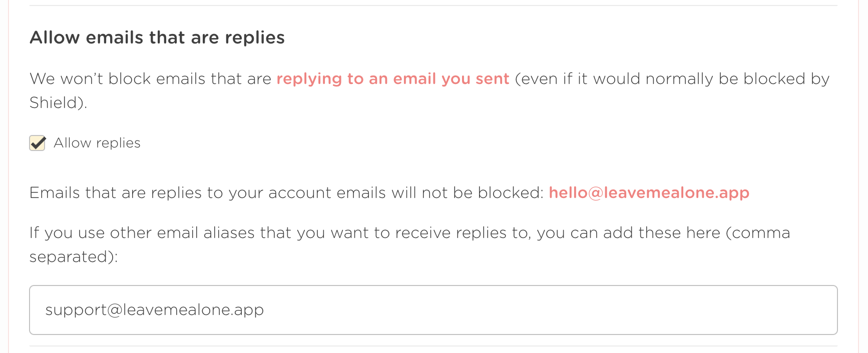The image size is (868, 353).
Task: Click the divider line above the heading
Action: pyautogui.click(x=433, y=5)
